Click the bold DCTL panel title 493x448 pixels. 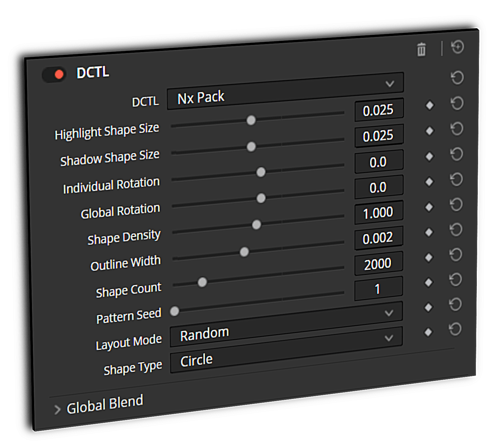point(93,73)
